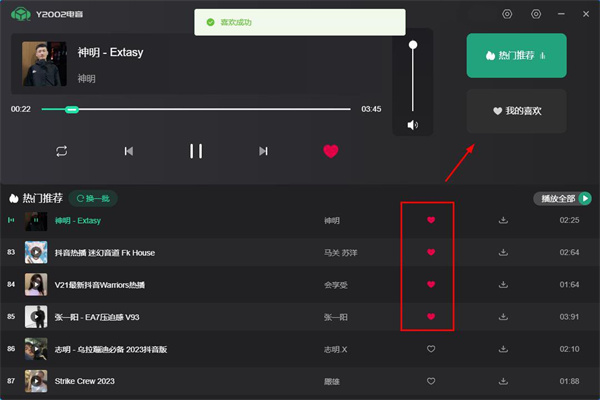
Task: Pause the current song playback
Action: (x=196, y=151)
